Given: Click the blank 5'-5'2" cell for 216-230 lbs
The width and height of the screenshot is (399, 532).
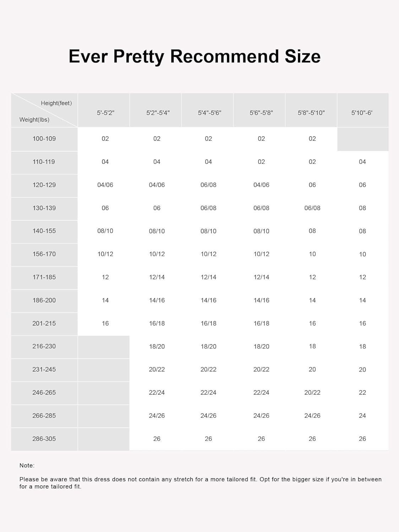Looking at the screenshot, I should [x=104, y=347].
